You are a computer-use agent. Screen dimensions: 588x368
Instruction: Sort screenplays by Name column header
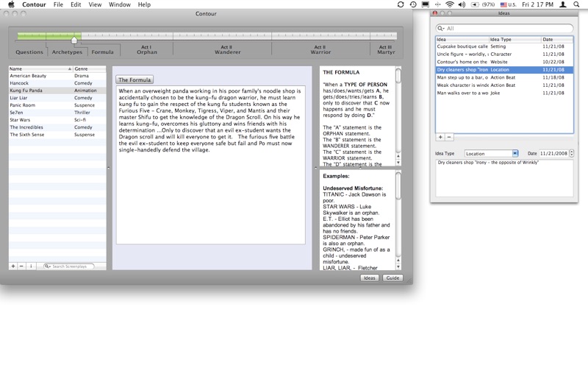tap(40, 68)
